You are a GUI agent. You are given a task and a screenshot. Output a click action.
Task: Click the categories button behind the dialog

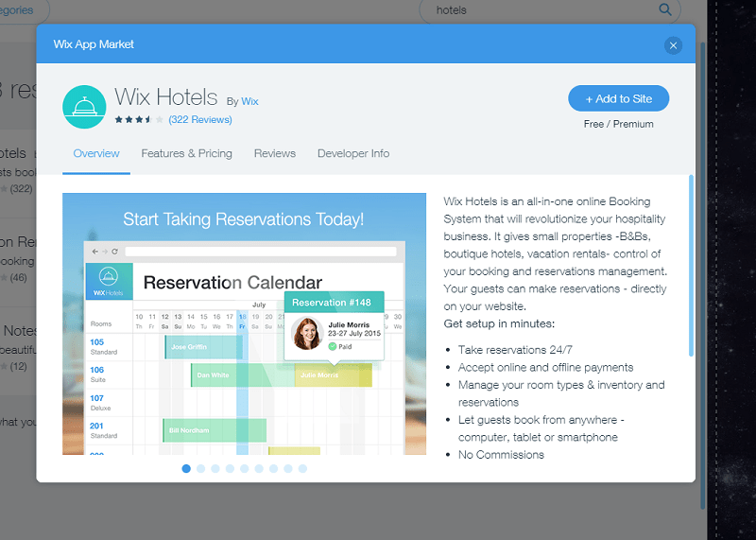pos(23,10)
